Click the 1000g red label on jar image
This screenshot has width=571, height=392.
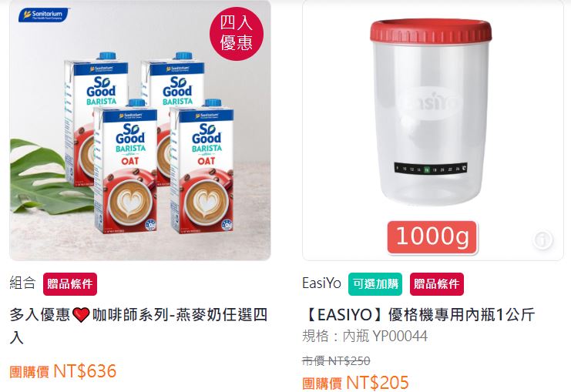tap(432, 237)
